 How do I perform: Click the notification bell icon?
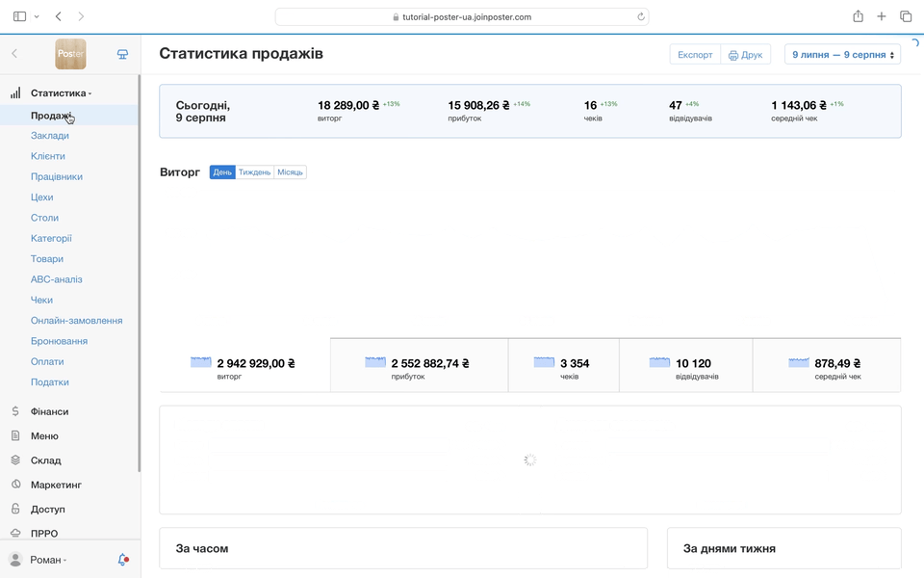(122, 560)
